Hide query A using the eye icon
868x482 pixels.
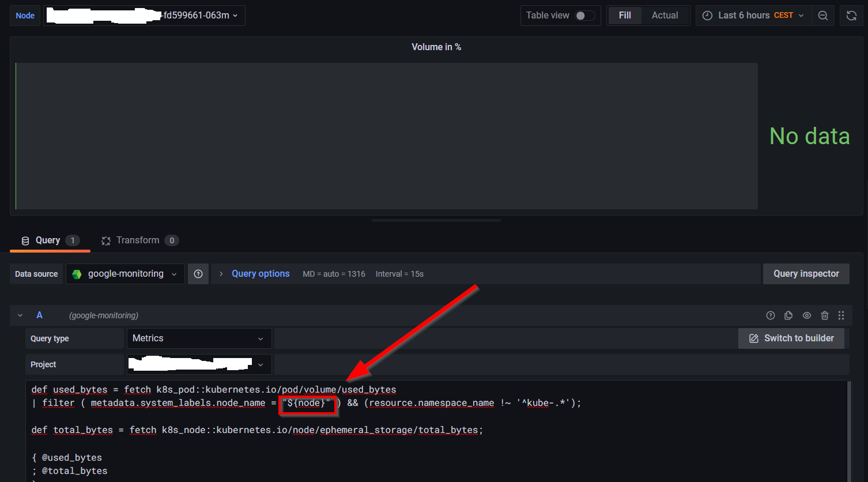[x=807, y=315]
